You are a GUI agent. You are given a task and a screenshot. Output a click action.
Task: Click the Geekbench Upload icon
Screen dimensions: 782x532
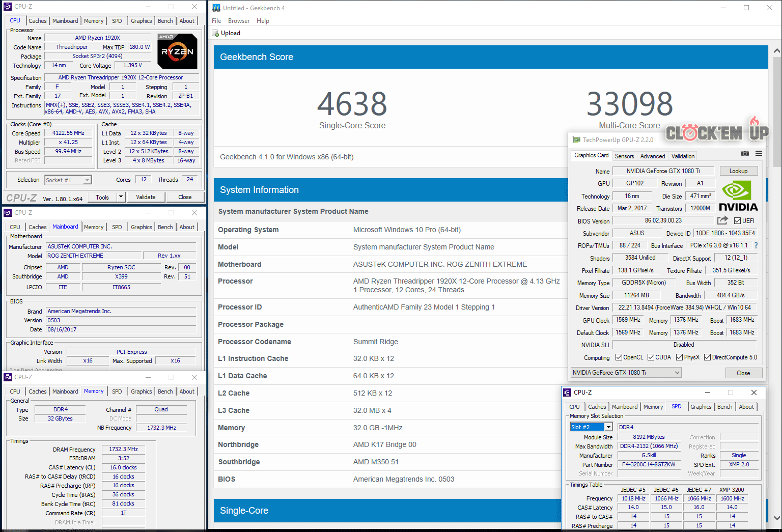pos(215,33)
